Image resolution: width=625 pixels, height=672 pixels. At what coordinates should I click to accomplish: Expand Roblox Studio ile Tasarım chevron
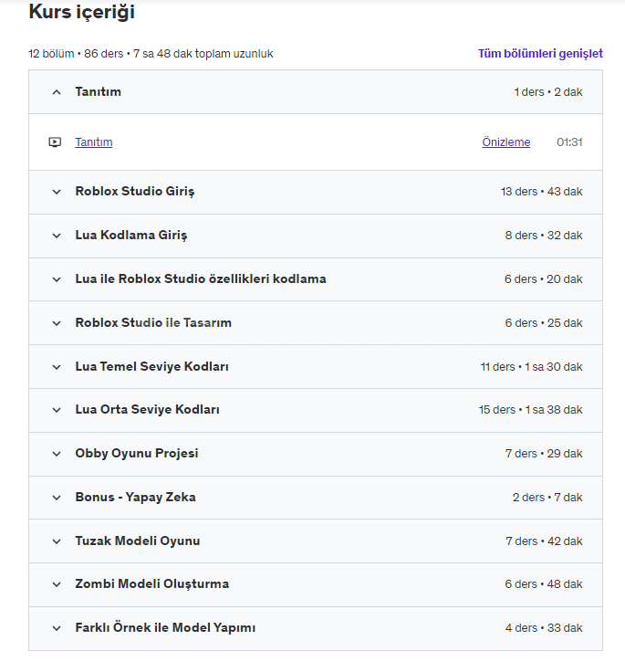pos(57,323)
